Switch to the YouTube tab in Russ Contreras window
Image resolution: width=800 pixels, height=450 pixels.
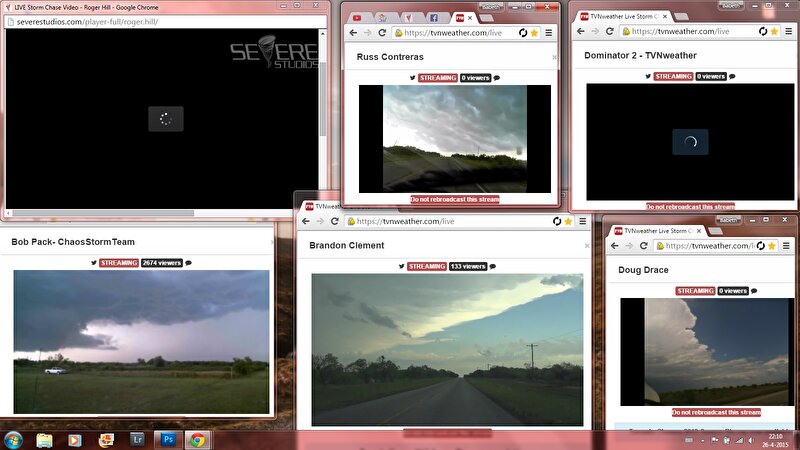tap(357, 18)
